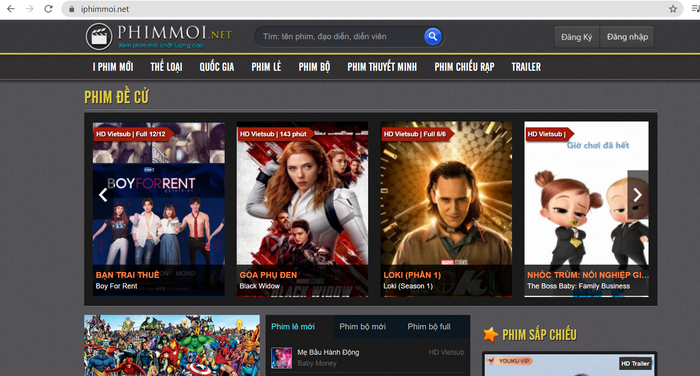The height and width of the screenshot is (376, 700).
Task: Open Phim Chiếu Rạp menu item
Action: pyautogui.click(x=464, y=67)
